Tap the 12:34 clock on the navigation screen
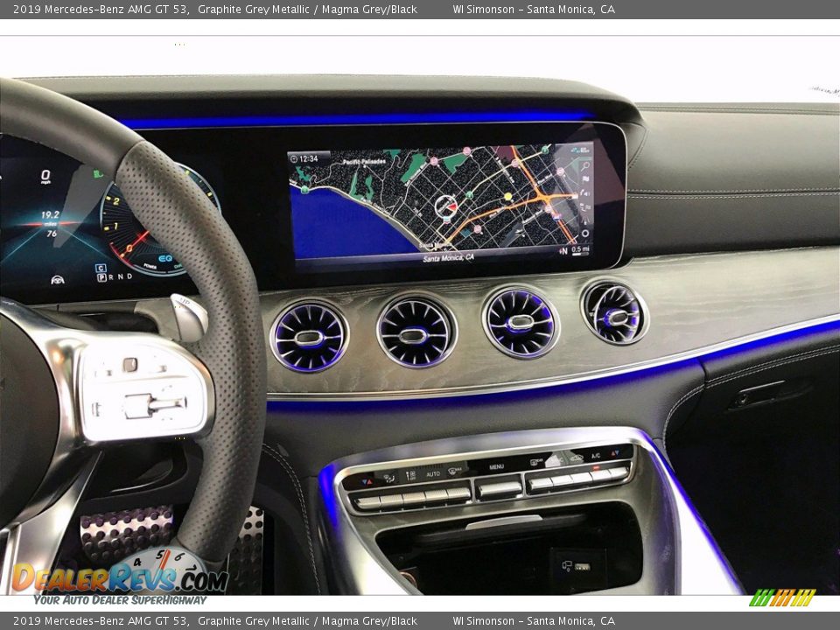Screen dimensions: 840x630 click(x=304, y=158)
